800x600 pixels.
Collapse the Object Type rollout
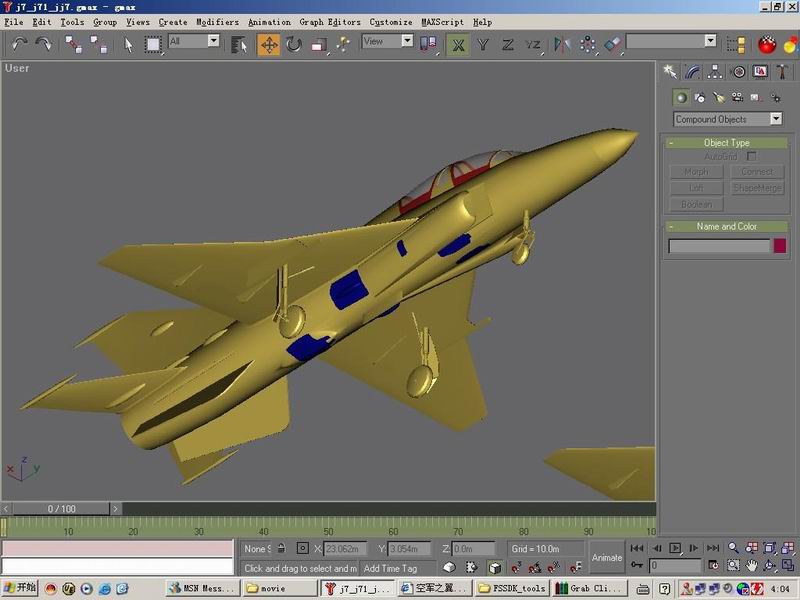[x=726, y=143]
